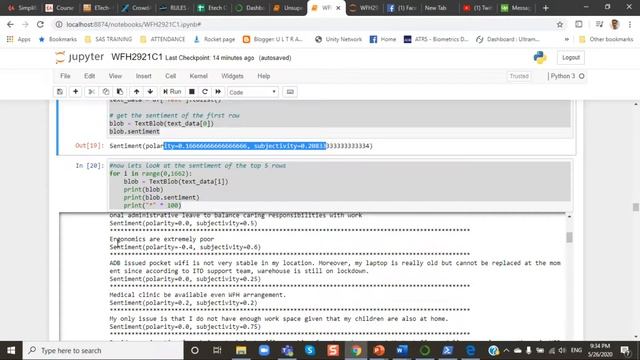This screenshot has height=360, width=640.
Task: Open Task View on the taskbar
Action: (x=217, y=350)
